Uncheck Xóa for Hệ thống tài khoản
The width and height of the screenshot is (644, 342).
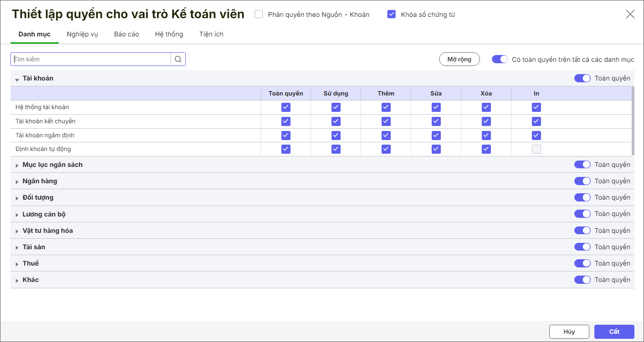[486, 107]
